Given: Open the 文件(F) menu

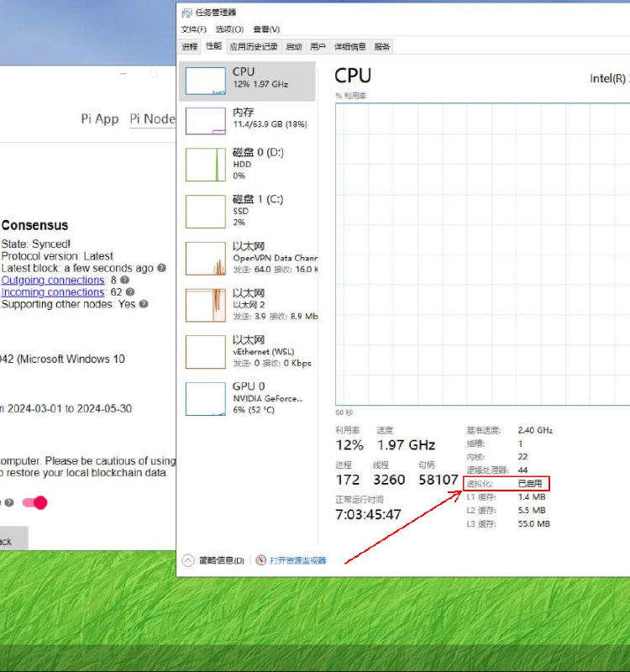Looking at the screenshot, I should click(x=192, y=29).
